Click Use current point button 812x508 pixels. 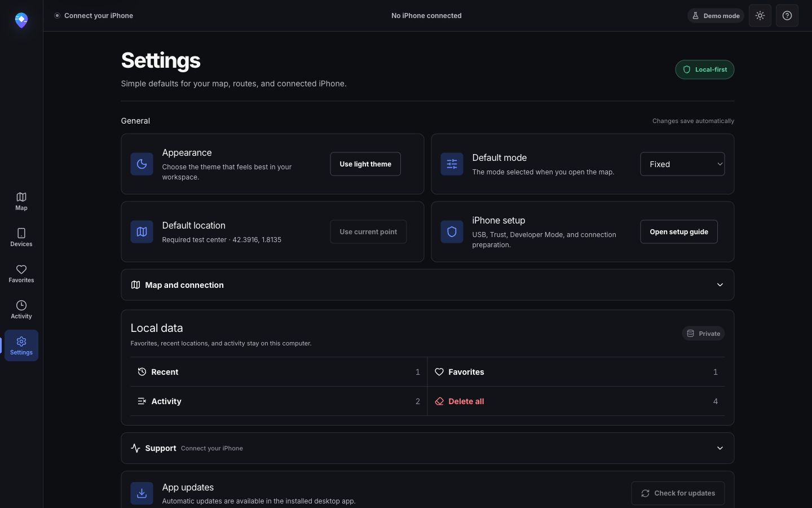(x=368, y=232)
